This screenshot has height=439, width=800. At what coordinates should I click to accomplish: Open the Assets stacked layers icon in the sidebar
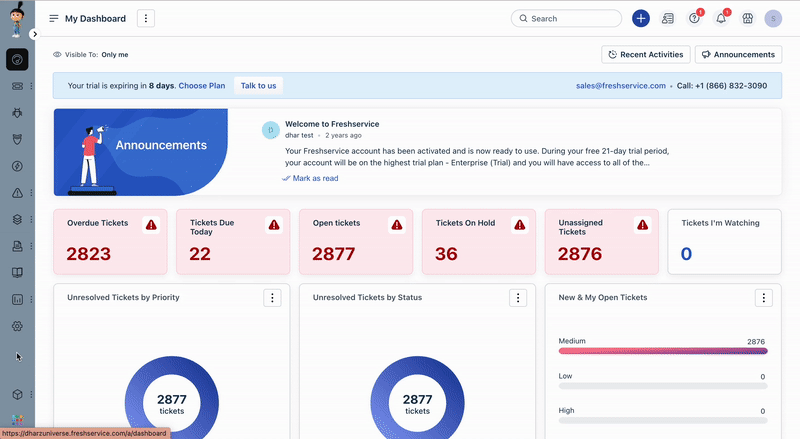click(17, 220)
